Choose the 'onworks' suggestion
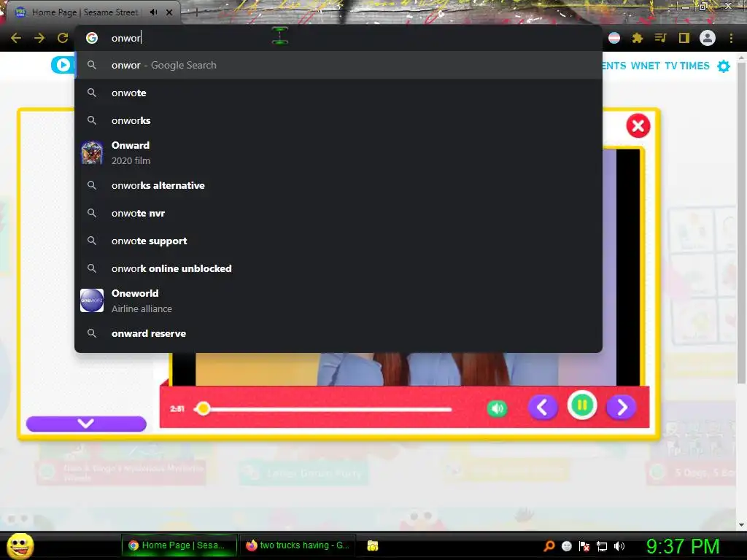747x560 pixels. [x=338, y=120]
